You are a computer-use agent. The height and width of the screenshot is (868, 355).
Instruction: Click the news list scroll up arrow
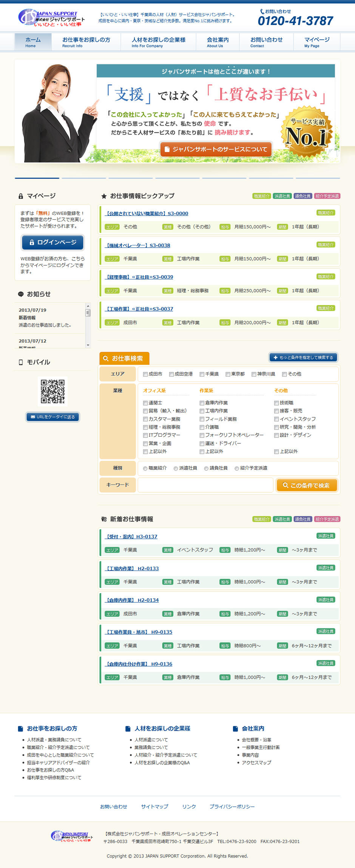pyautogui.click(x=88, y=306)
